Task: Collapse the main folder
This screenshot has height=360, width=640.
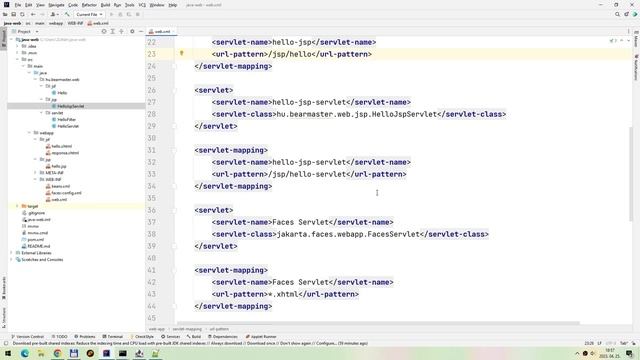Action: click(x=23, y=66)
